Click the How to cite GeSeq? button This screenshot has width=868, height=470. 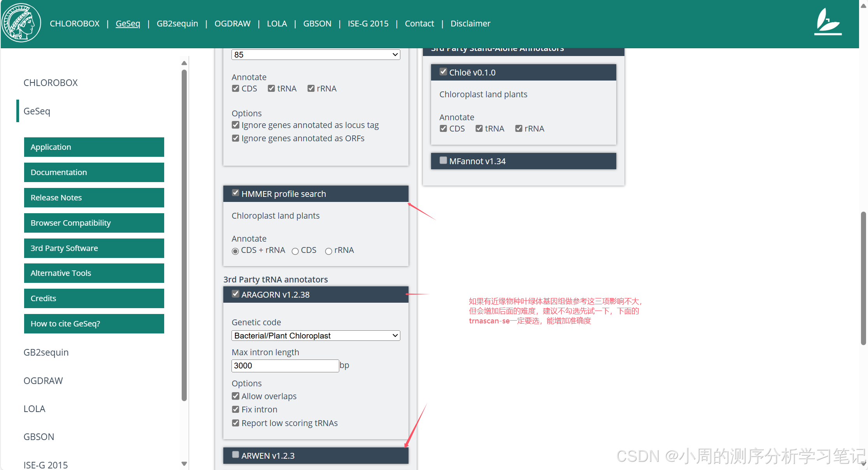pos(94,324)
